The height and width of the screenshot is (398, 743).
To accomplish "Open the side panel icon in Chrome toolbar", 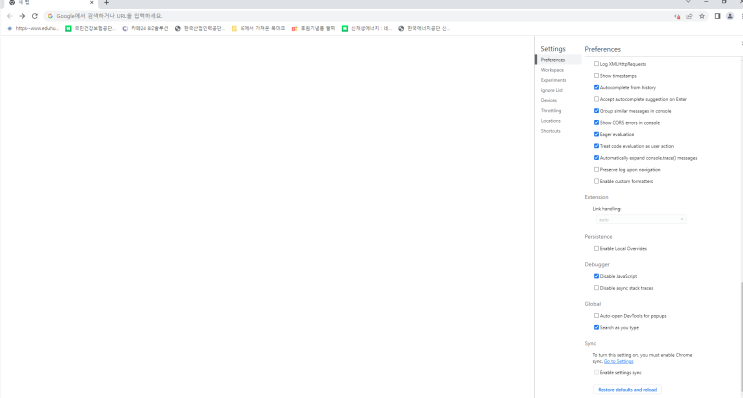I will [717, 16].
